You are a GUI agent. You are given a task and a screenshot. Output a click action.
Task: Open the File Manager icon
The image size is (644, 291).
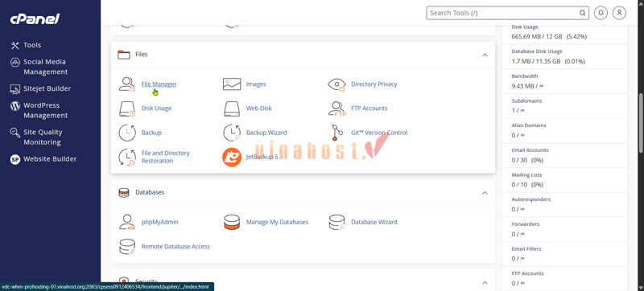pos(126,84)
